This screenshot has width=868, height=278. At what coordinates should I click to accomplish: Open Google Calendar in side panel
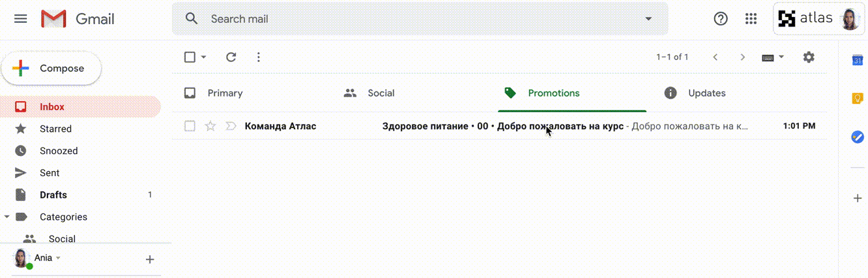click(x=858, y=61)
